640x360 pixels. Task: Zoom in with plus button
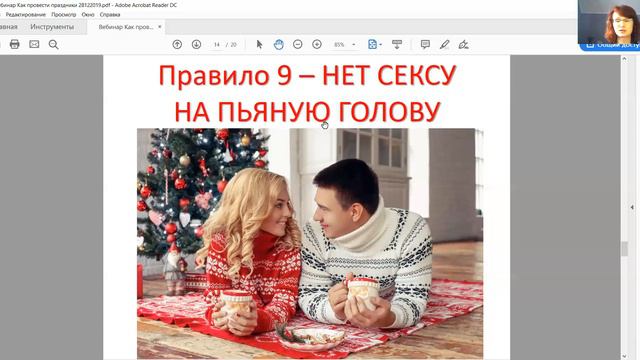317,44
